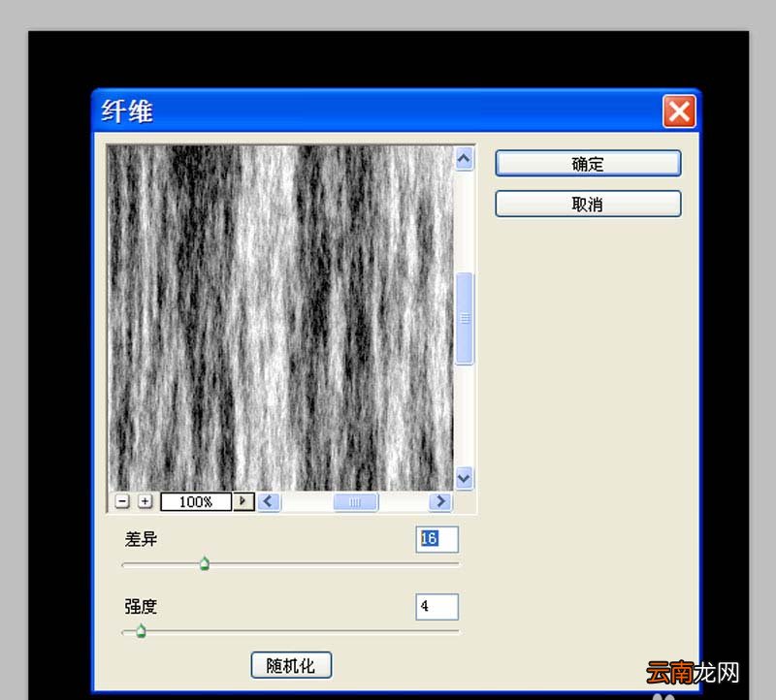Open the zoom percentage arrow menu
Image resolution: width=776 pixels, height=700 pixels.
(243, 501)
